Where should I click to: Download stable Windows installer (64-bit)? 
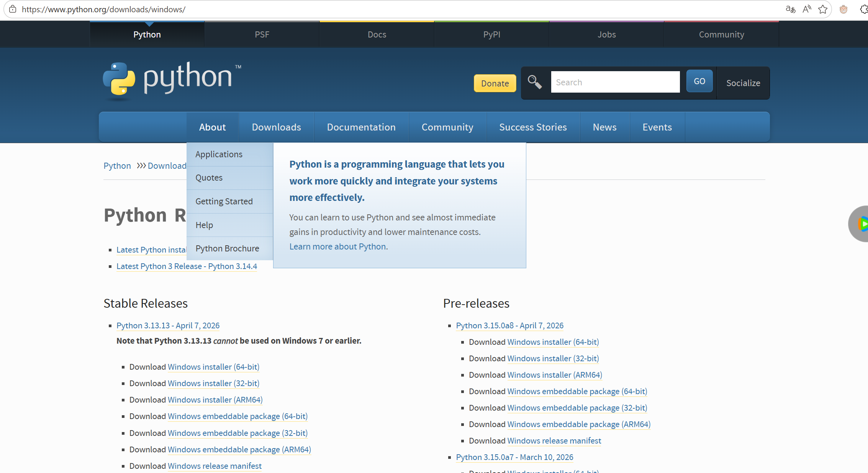coord(213,367)
